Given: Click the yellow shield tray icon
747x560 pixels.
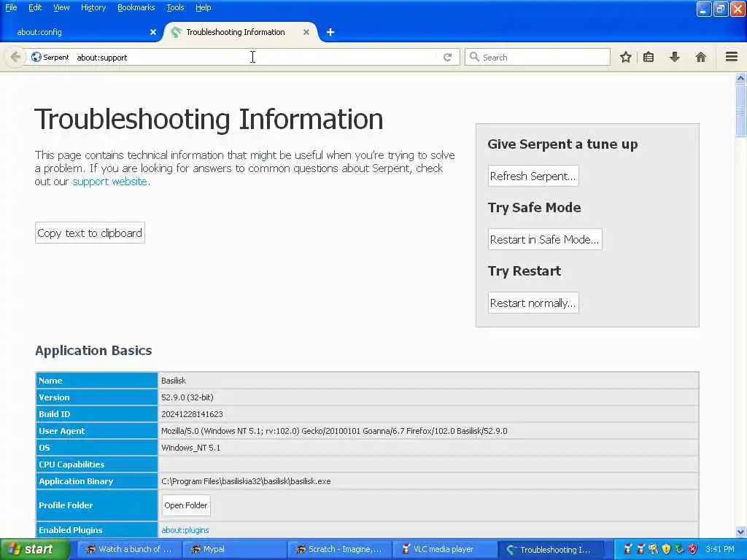Looking at the screenshot, I should 666,550.
